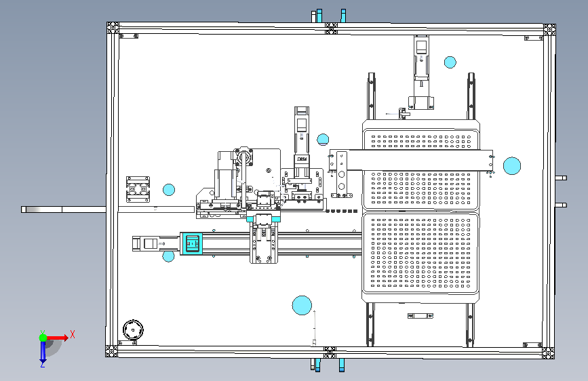This screenshot has height=381, width=588.
Task: Select the bottom-right corner bracket of the frame
Action: click(x=548, y=353)
